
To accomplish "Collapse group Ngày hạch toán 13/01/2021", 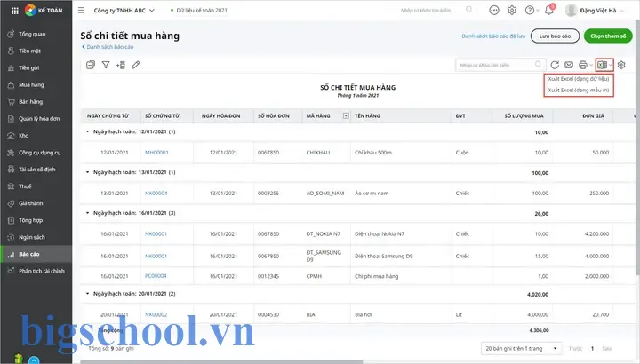I will 87,172.
